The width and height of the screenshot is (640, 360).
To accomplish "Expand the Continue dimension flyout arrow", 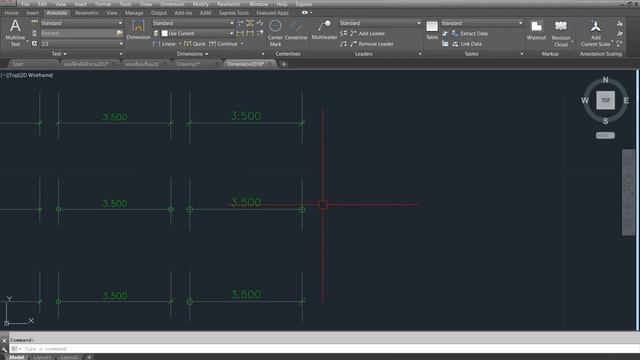I will 242,44.
